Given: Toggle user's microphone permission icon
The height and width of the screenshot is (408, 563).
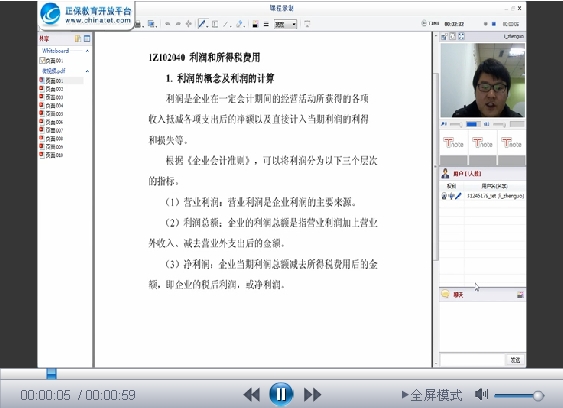Looking at the screenshot, I should pyautogui.click(x=451, y=196).
